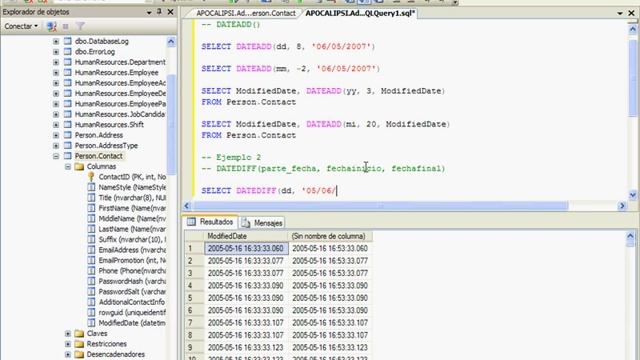
Task: Click the column icon beside EmailAddress
Action: [x=91, y=250]
